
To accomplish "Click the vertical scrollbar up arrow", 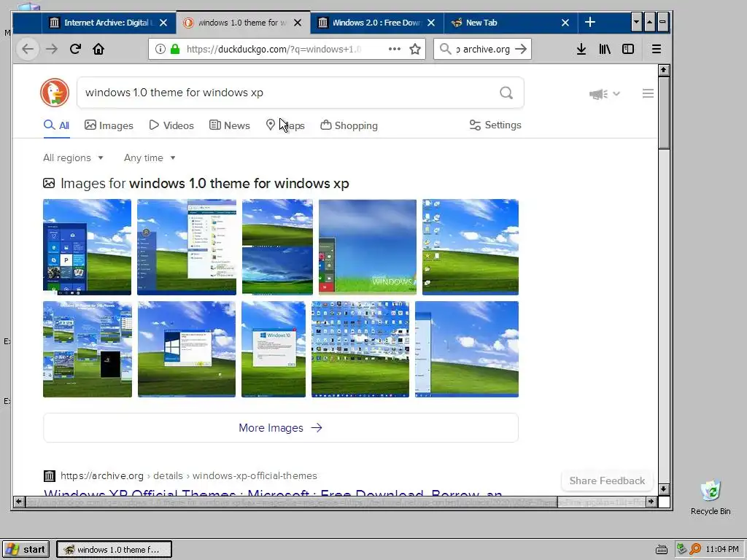I will point(664,70).
